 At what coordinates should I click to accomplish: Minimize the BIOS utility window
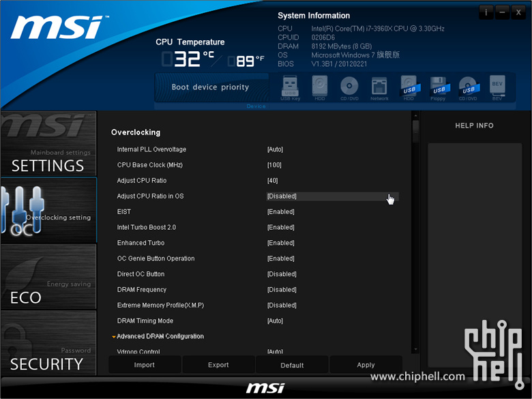click(502, 12)
